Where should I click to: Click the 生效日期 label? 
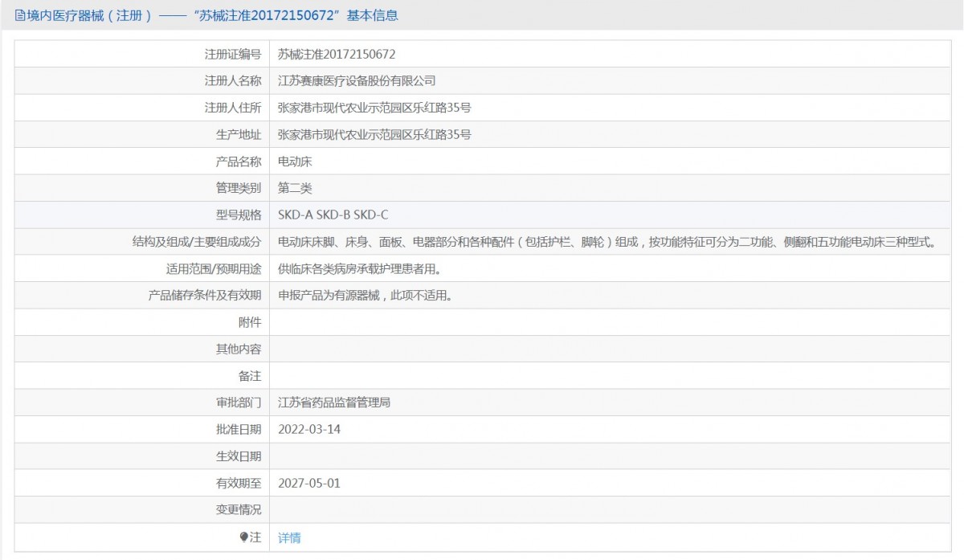[x=239, y=456]
